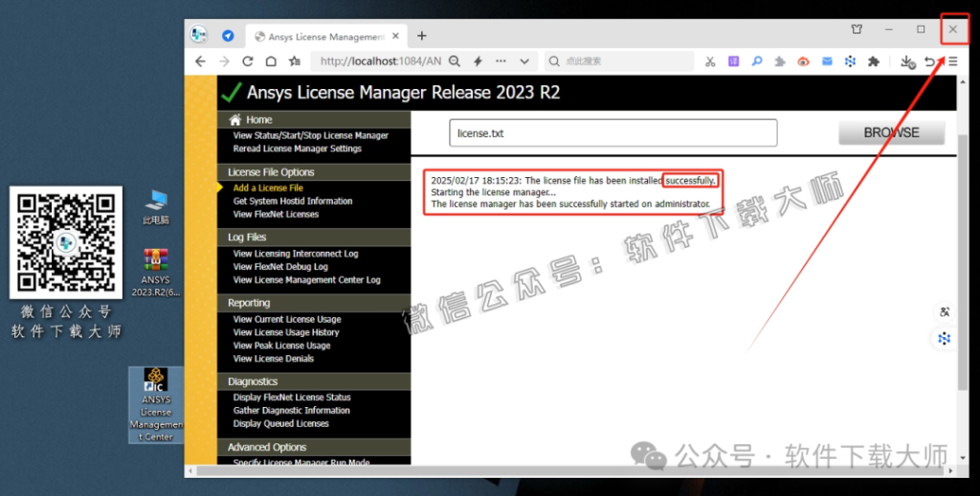Image resolution: width=980 pixels, height=496 pixels.
Task: Open View FlexNet Debug Log
Action: [x=280, y=266]
